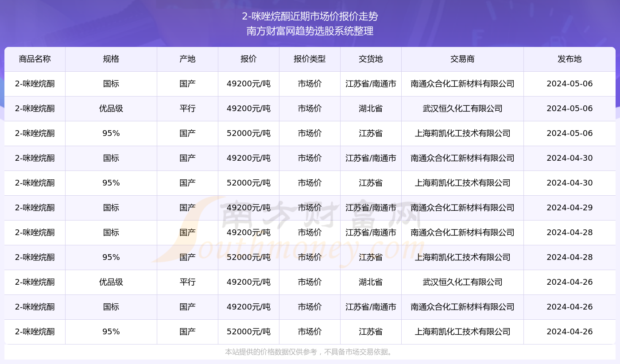
Task: Select 2024-04-28 in the 上海莉凯化工技术有限公司 row
Action: click(570, 257)
